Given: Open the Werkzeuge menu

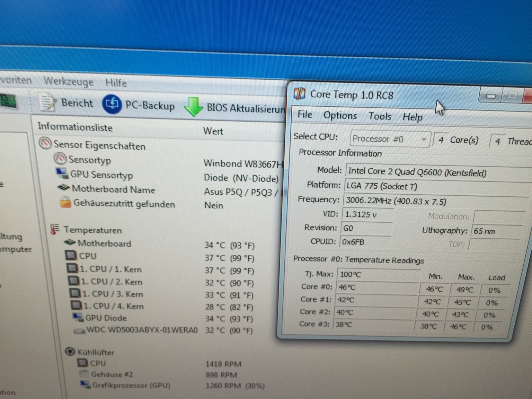Looking at the screenshot, I should 68,82.
